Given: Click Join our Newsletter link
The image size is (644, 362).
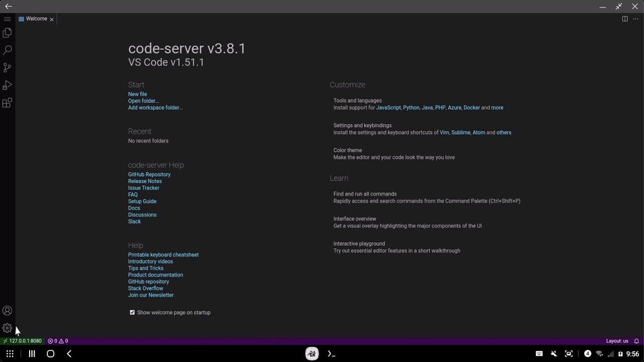Looking at the screenshot, I should [x=151, y=295].
